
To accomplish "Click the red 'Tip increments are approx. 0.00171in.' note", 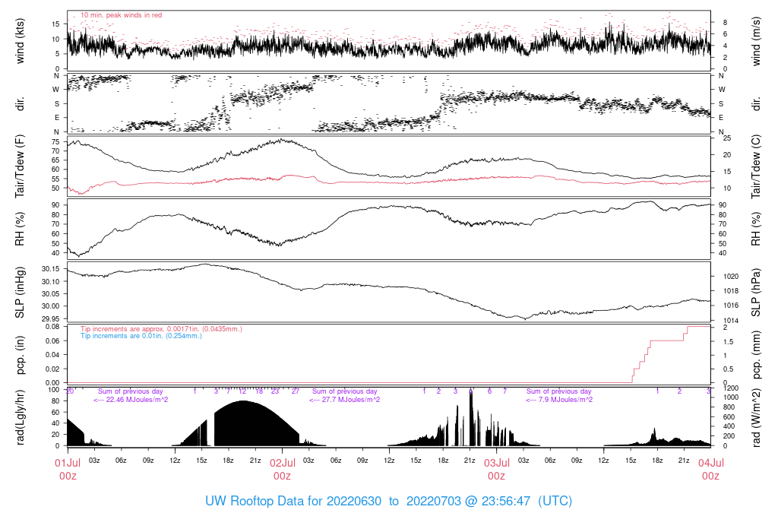I will [161, 329].
